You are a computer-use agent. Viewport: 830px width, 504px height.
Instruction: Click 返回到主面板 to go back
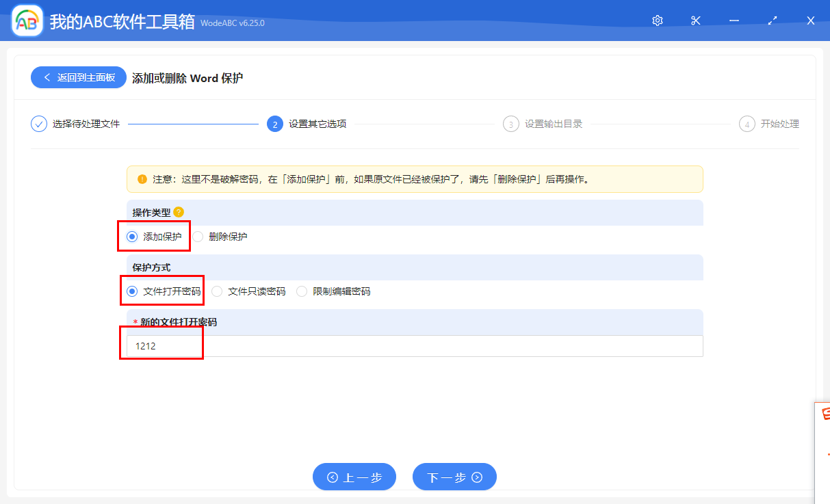click(78, 77)
